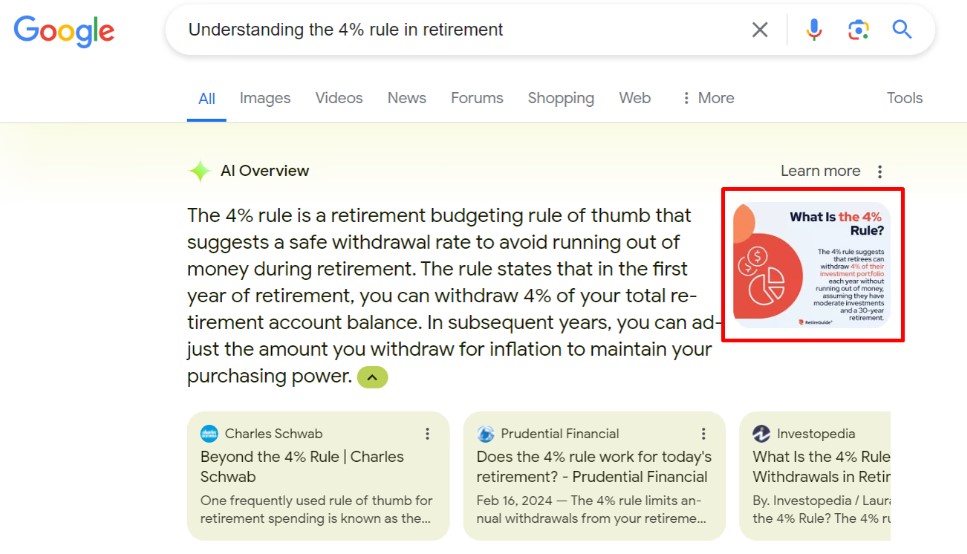The width and height of the screenshot is (967, 554).
Task: Open Beyond the 4% Rule article
Action: coord(302,466)
